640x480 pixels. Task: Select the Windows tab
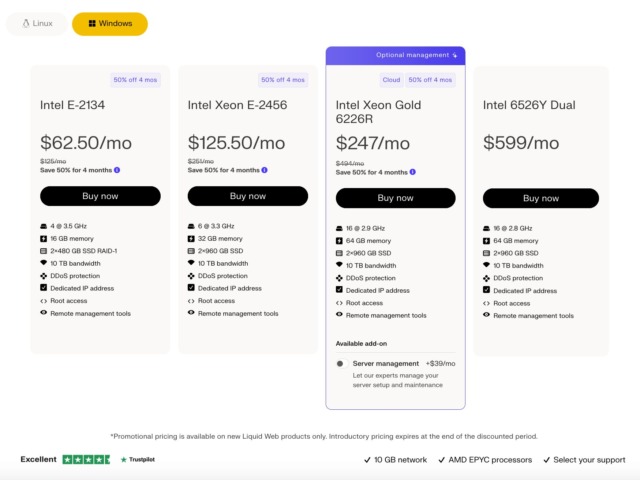coord(110,24)
